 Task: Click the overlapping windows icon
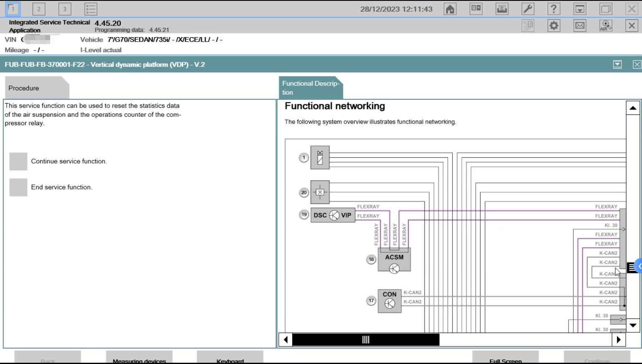606,9
